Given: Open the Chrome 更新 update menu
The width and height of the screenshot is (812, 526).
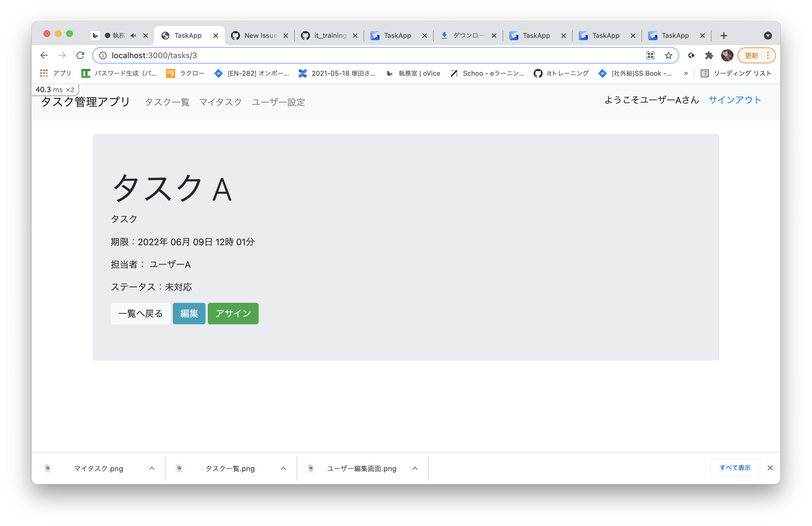Looking at the screenshot, I should click(756, 55).
